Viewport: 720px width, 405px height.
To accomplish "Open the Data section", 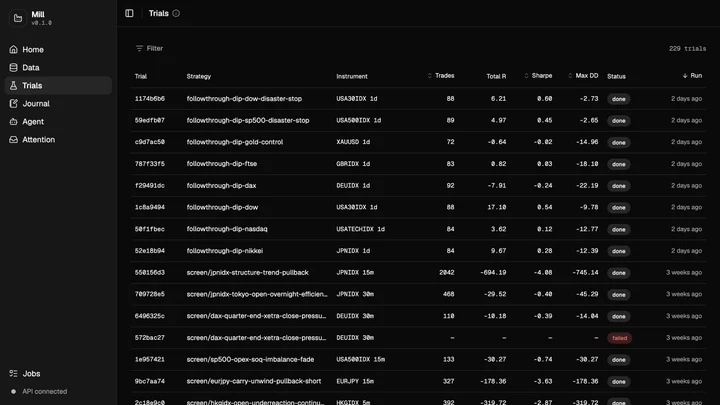I will click(58, 68).
